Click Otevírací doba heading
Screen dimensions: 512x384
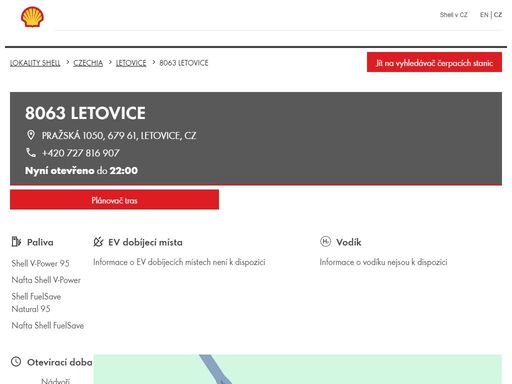click(x=60, y=362)
